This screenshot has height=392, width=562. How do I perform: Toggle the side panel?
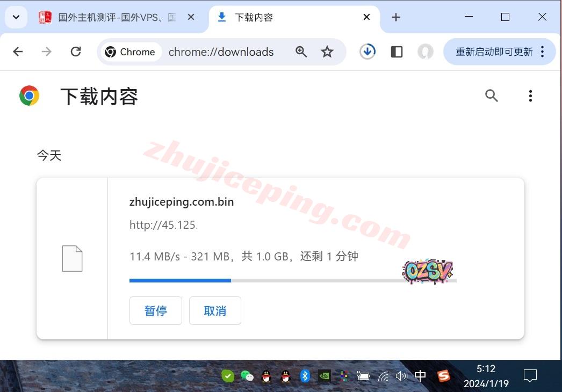397,52
